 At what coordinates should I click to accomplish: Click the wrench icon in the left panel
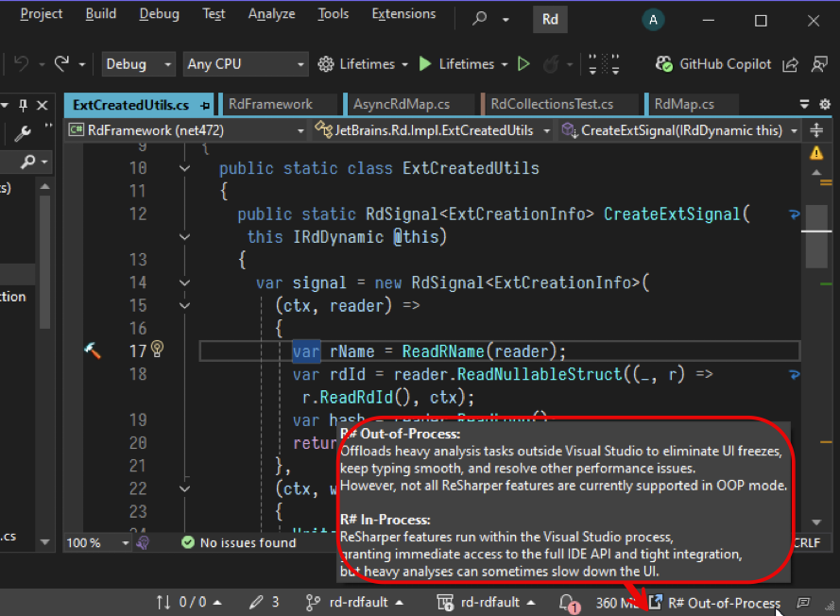pos(22,133)
